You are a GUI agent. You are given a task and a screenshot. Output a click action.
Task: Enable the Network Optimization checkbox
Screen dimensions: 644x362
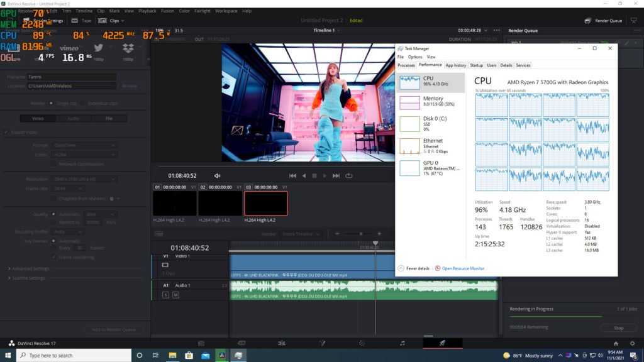54,163
